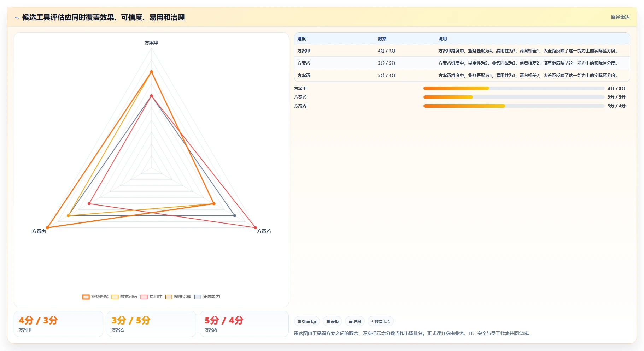Click the 表格 chip

coord(332,321)
